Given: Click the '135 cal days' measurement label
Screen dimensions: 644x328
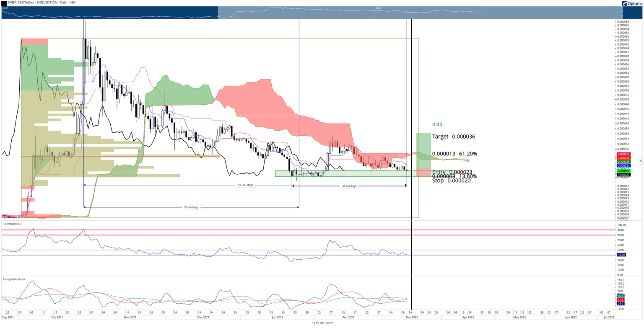Looking at the screenshot, I should click(245, 185).
